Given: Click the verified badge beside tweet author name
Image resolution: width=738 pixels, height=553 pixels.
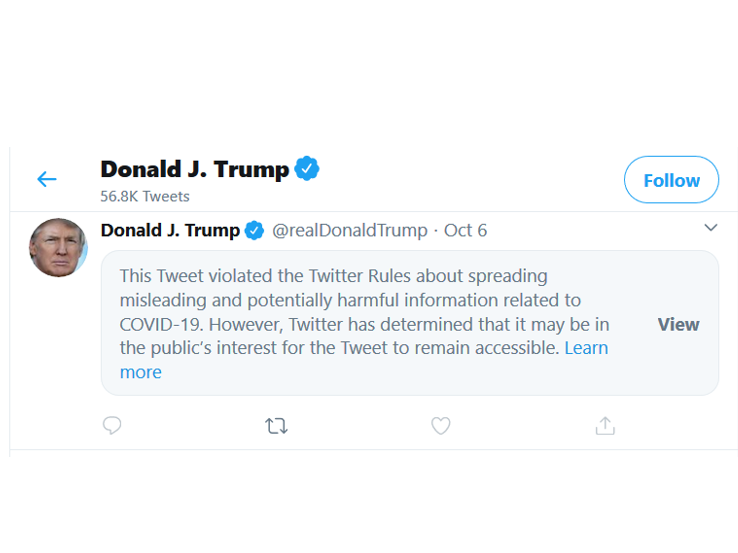Looking at the screenshot, I should [x=255, y=231].
